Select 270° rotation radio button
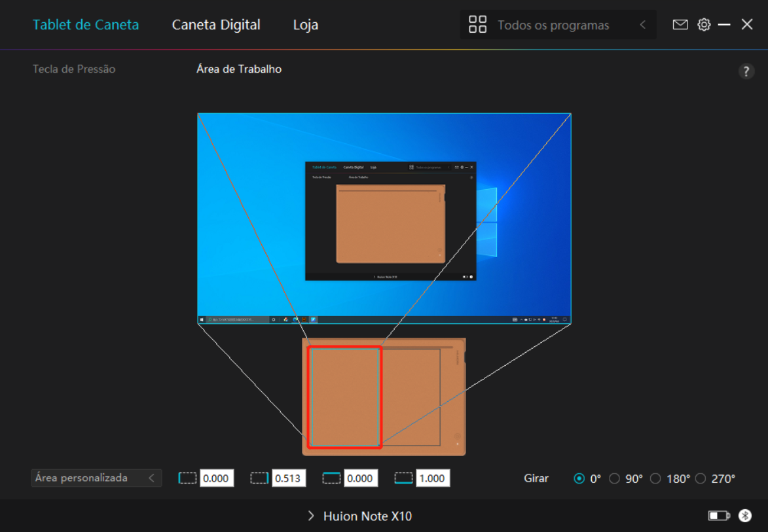The width and height of the screenshot is (768, 532). point(701,478)
